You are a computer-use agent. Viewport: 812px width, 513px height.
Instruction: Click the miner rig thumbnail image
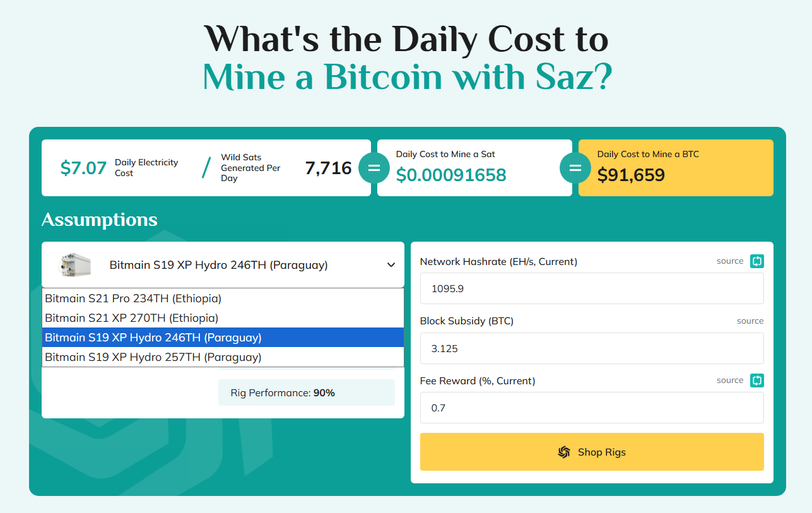[76, 265]
